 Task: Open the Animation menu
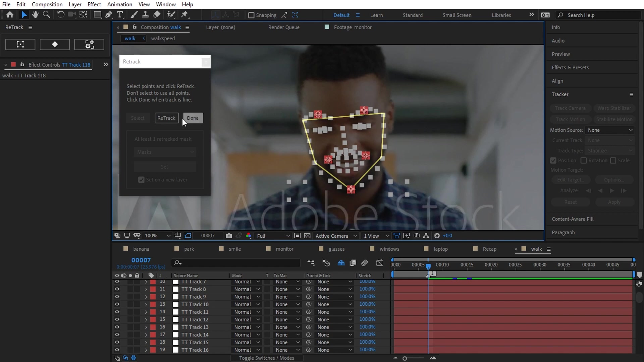click(x=119, y=4)
